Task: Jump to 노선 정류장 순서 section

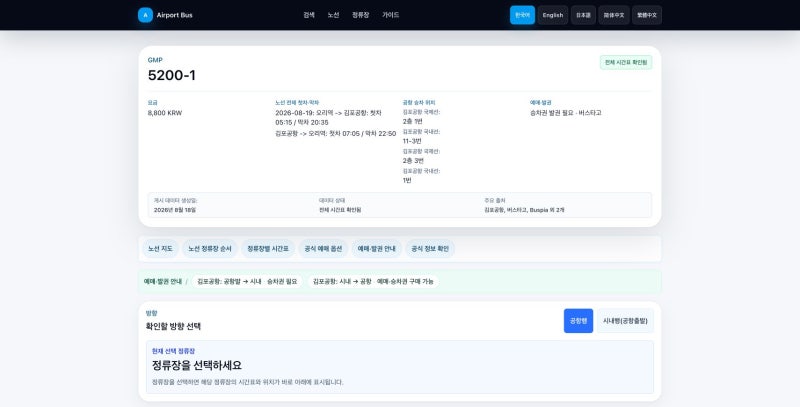Action: pos(210,249)
